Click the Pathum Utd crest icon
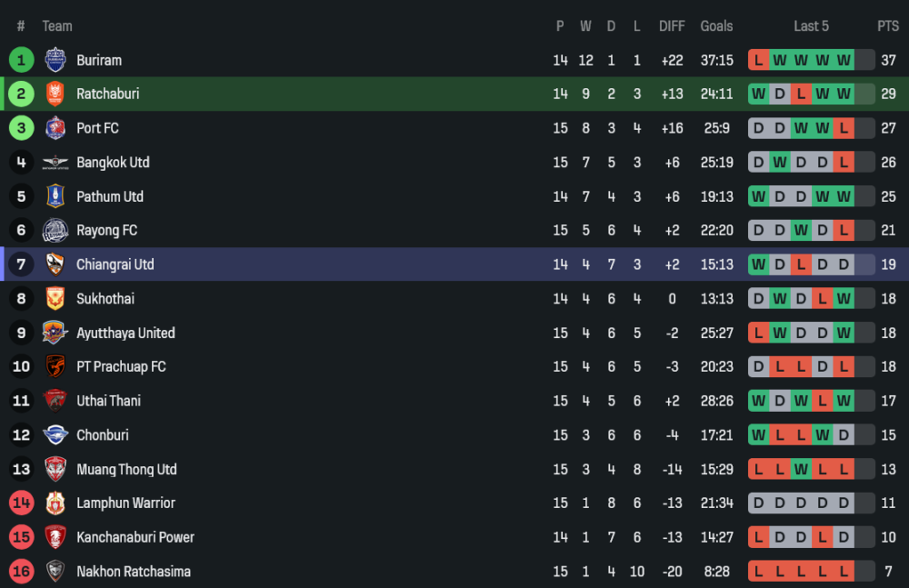Viewport: 909px width, 588px height. (55, 196)
